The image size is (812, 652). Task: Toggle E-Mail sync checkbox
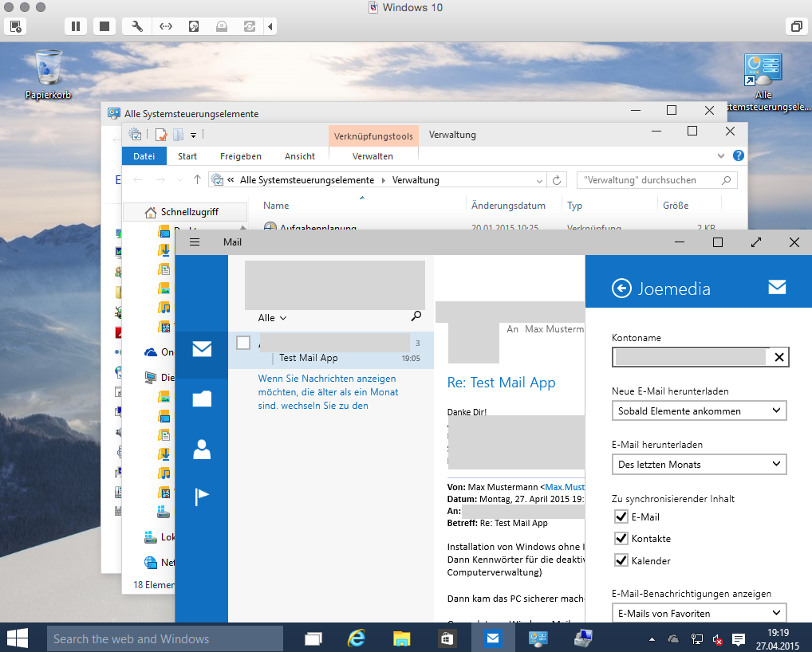point(621,516)
